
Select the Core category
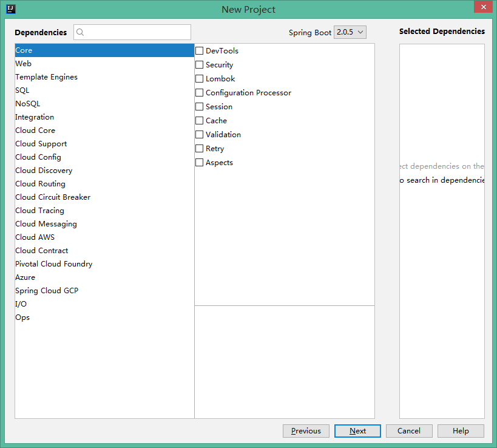coord(104,50)
